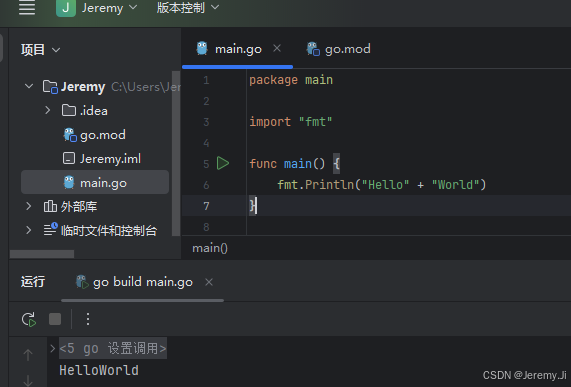This screenshot has width=571, height=387.
Task: Stop the running process
Action: [55, 319]
